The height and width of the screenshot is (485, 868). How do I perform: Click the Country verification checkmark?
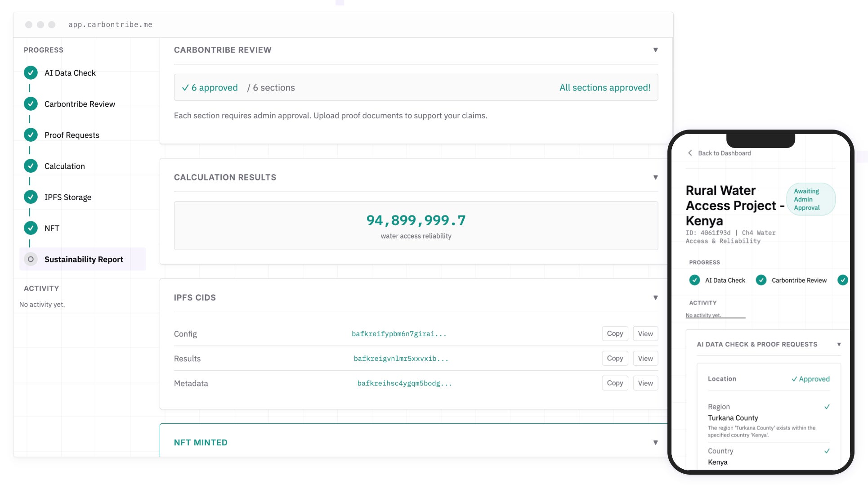[827, 451]
